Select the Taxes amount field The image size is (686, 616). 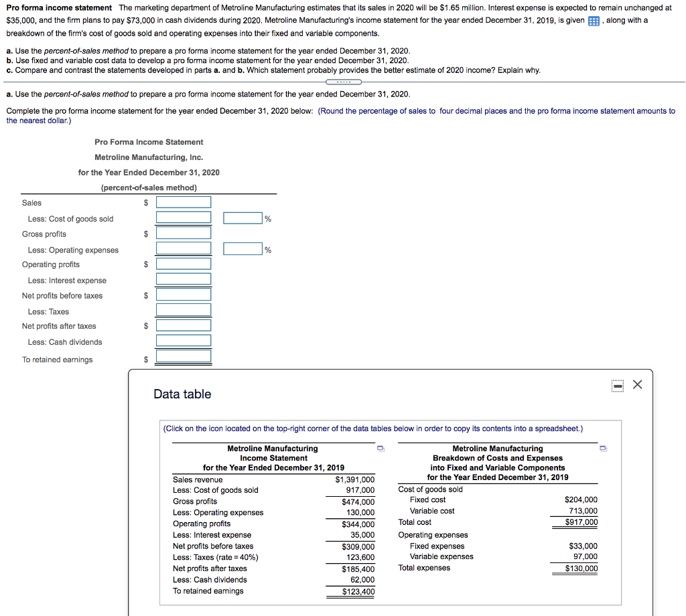pyautogui.click(x=184, y=310)
